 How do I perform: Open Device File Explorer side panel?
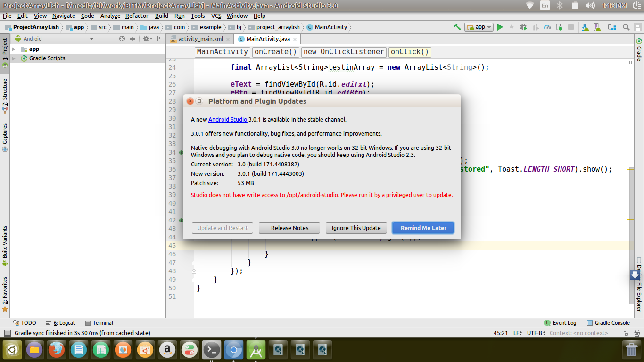tap(639, 284)
